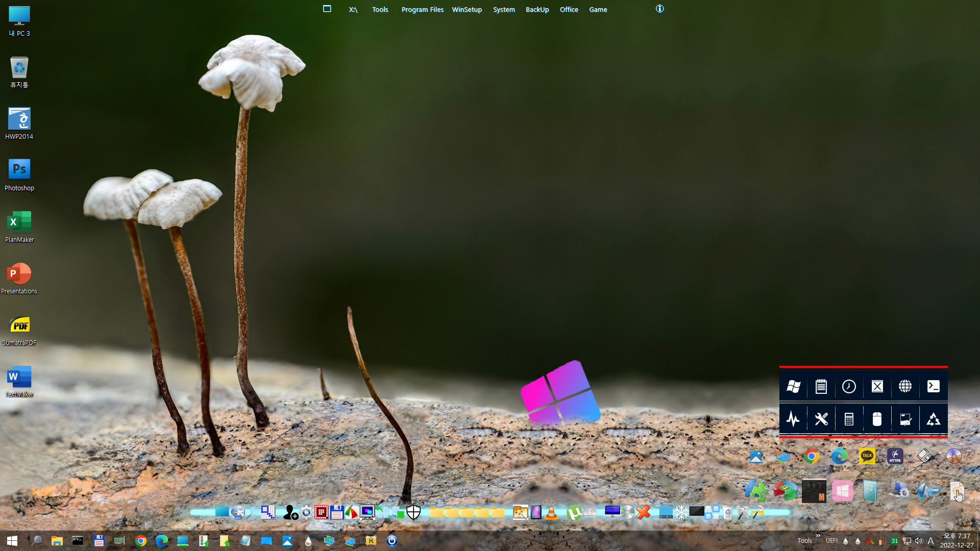Viewport: 980px width, 551px height.
Task: Launch the command prompt tile in launcher panel
Action: coord(934,387)
